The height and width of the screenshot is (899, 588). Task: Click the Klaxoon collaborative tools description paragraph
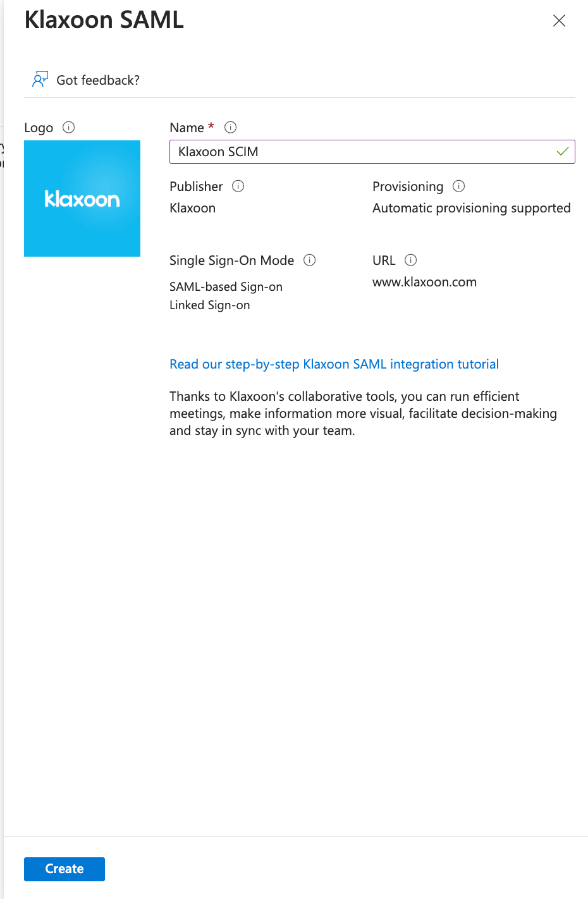tap(363, 413)
